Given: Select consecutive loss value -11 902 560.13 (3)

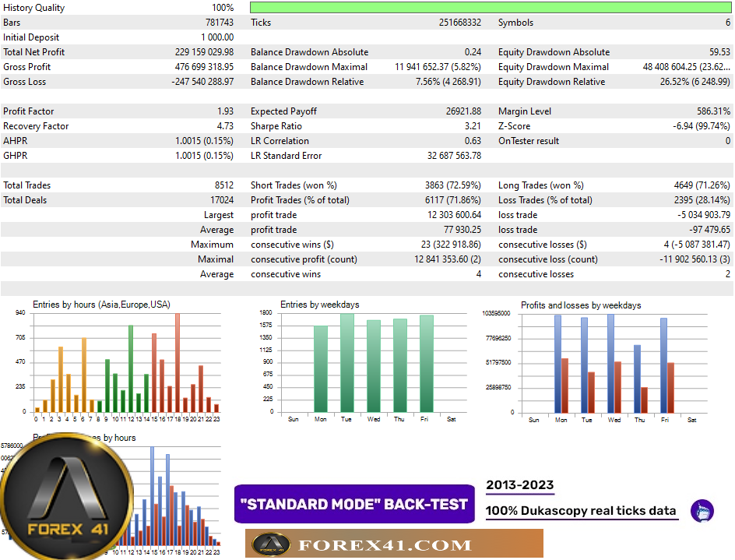Looking at the screenshot, I should click(695, 259).
